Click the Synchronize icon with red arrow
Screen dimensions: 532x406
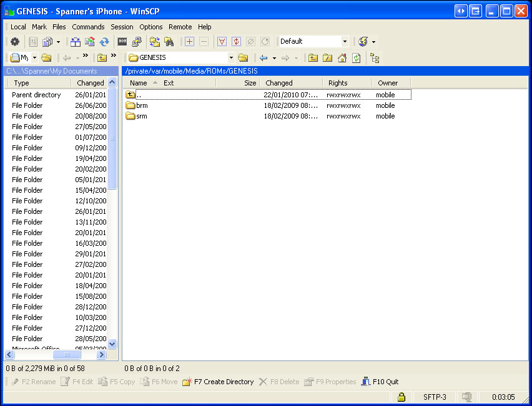(x=90, y=42)
